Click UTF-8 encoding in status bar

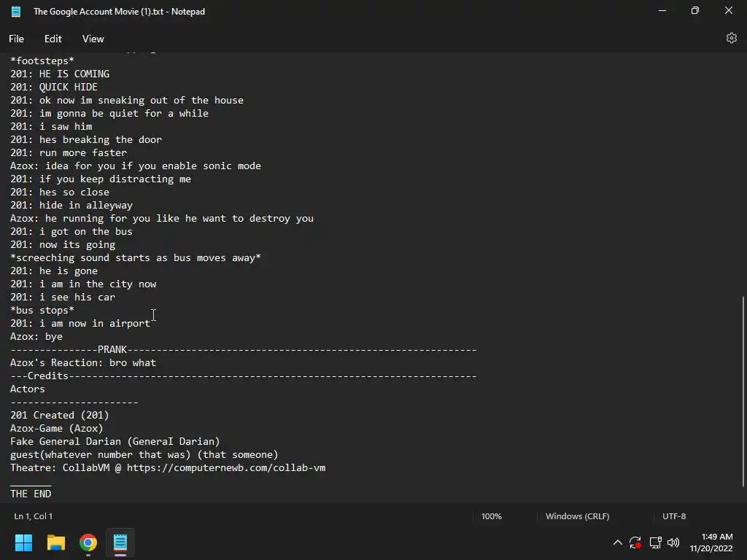[x=674, y=516]
